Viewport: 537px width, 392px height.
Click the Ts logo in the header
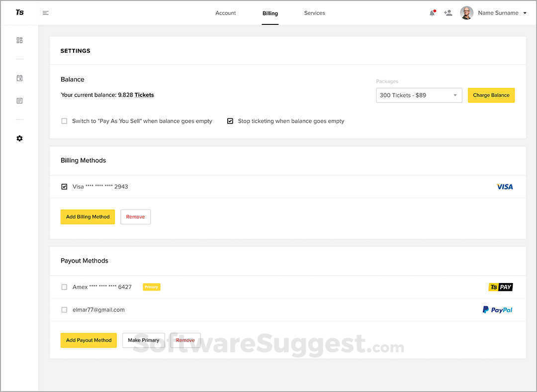(x=19, y=12)
